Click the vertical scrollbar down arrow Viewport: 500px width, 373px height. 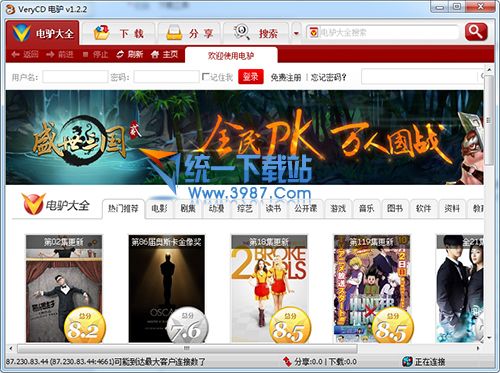click(489, 337)
